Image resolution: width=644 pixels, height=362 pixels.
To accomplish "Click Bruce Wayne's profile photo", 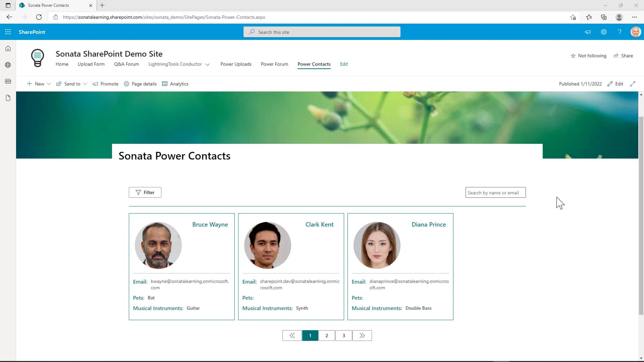I will coord(158,245).
